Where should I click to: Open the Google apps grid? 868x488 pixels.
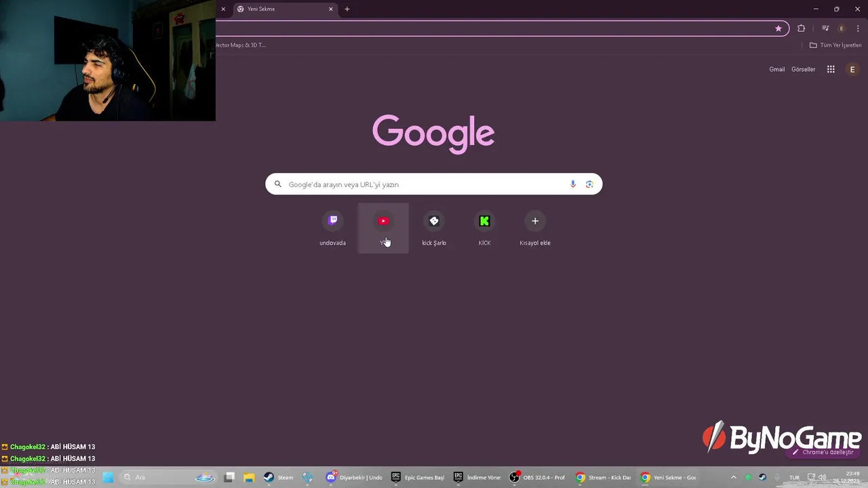(x=831, y=69)
